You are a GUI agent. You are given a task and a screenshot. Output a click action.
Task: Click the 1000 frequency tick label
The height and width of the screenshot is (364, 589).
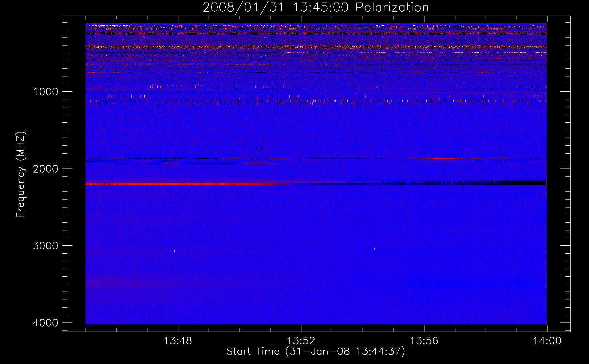(46, 92)
